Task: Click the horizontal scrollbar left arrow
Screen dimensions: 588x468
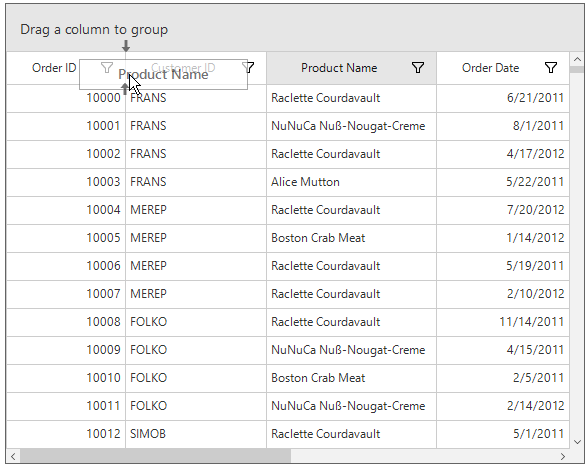Action: (x=13, y=456)
